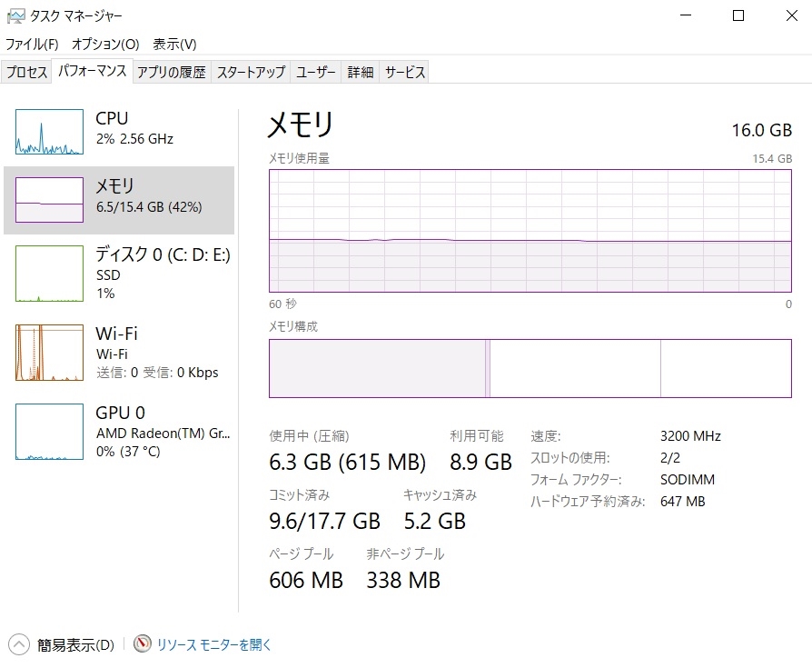Go to the 詳細 tab

(361, 73)
